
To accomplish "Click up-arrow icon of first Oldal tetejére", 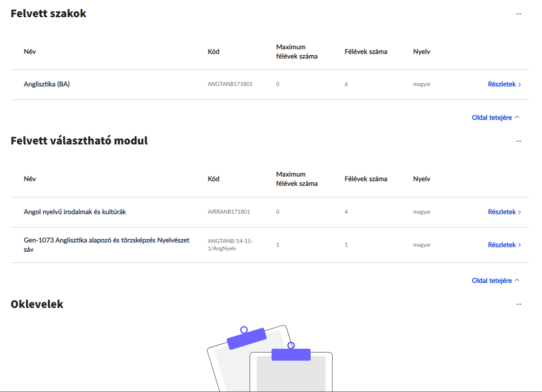I will 517,117.
